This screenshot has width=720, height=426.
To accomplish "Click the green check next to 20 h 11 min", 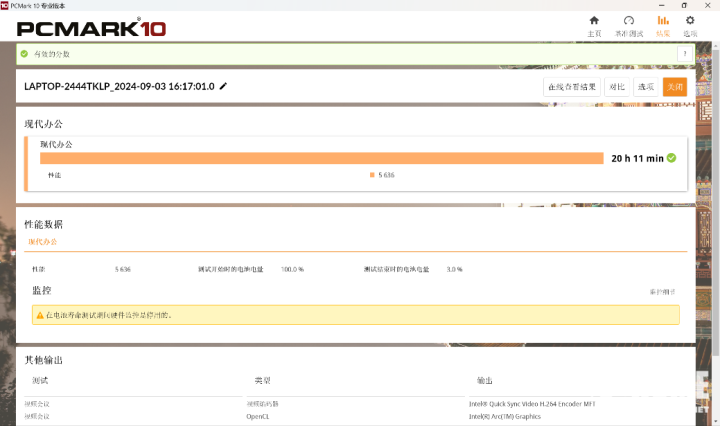I will (x=671, y=158).
